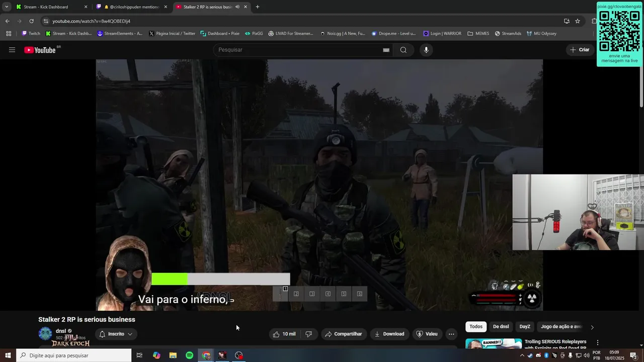This screenshot has width=644, height=362.
Task: Bookmark this page with star icon
Action: (578, 21)
